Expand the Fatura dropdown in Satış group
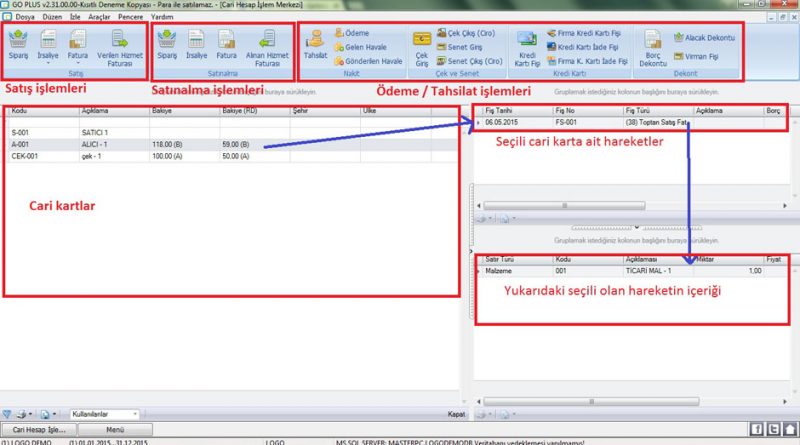This screenshot has height=445, width=800. pyautogui.click(x=78, y=61)
